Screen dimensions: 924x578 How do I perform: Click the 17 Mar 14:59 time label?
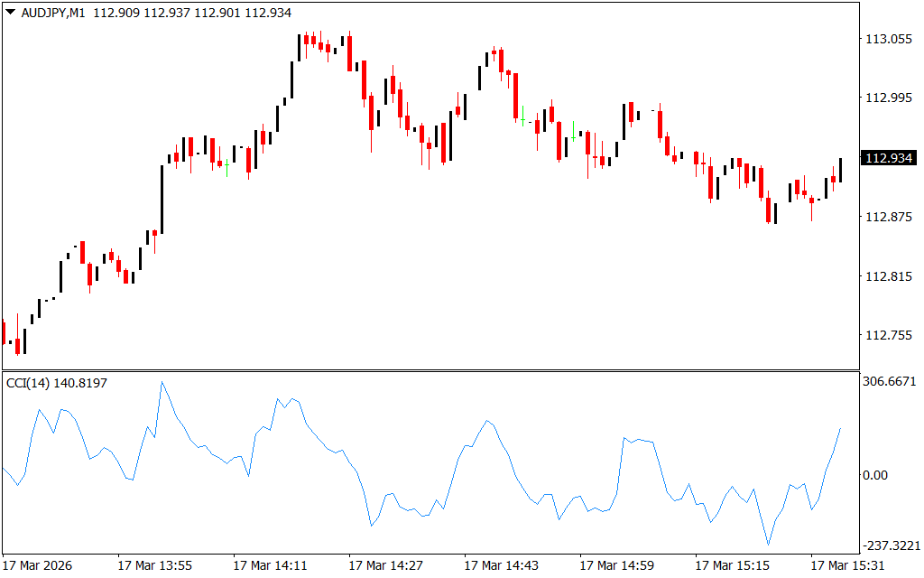[616, 565]
